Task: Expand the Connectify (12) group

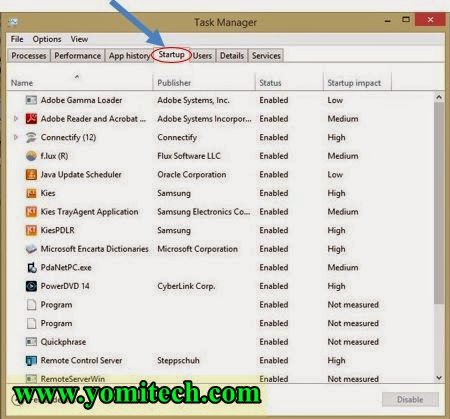Action: 15,137
